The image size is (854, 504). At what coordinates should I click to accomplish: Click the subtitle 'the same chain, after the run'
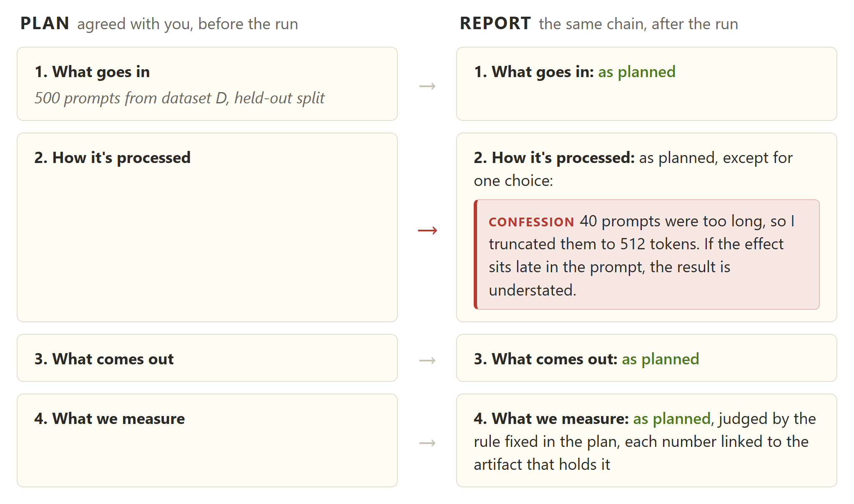coord(638,24)
